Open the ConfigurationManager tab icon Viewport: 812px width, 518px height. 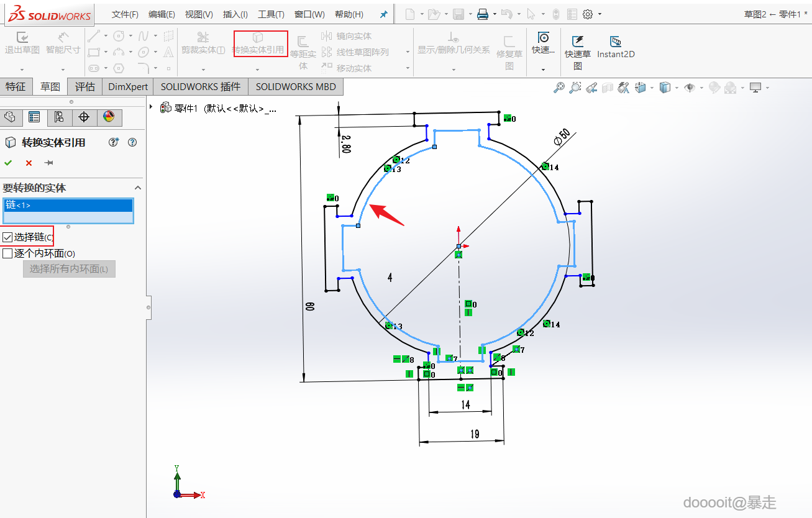(59, 117)
